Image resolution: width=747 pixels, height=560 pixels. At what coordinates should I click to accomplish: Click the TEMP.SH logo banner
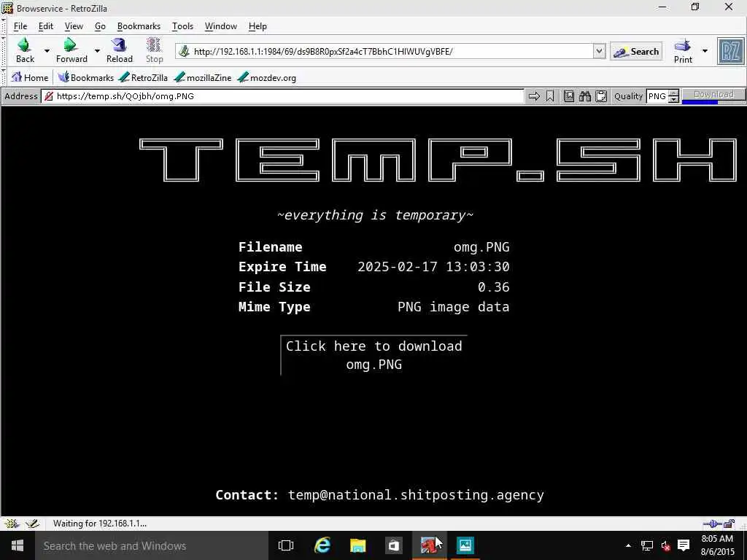[438, 160]
